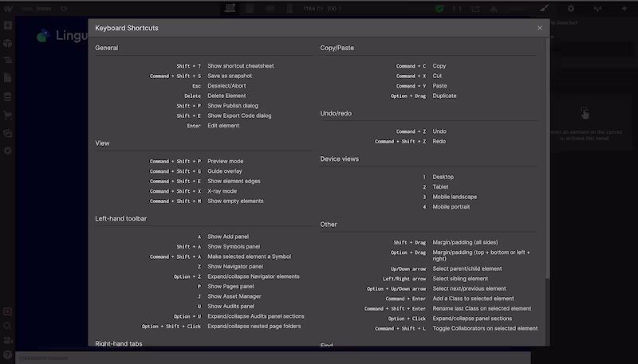Click the 'Show Pages panel' text
The height and width of the screenshot is (364, 638).
coord(230,287)
